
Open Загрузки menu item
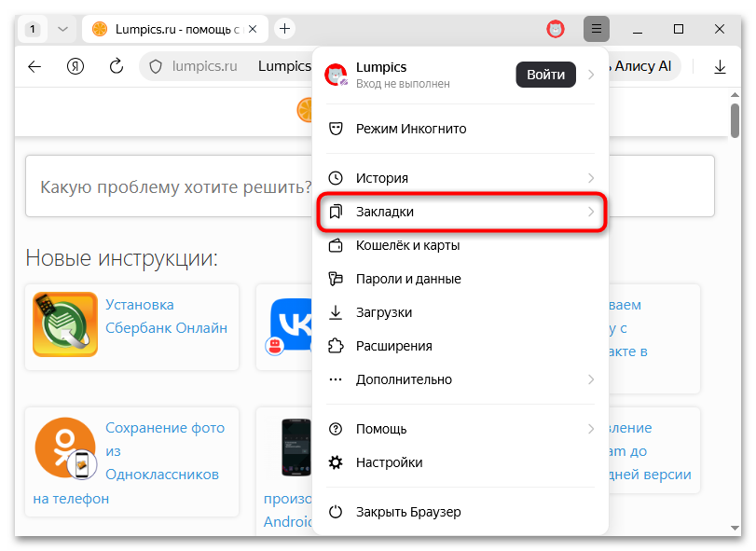coord(460,313)
